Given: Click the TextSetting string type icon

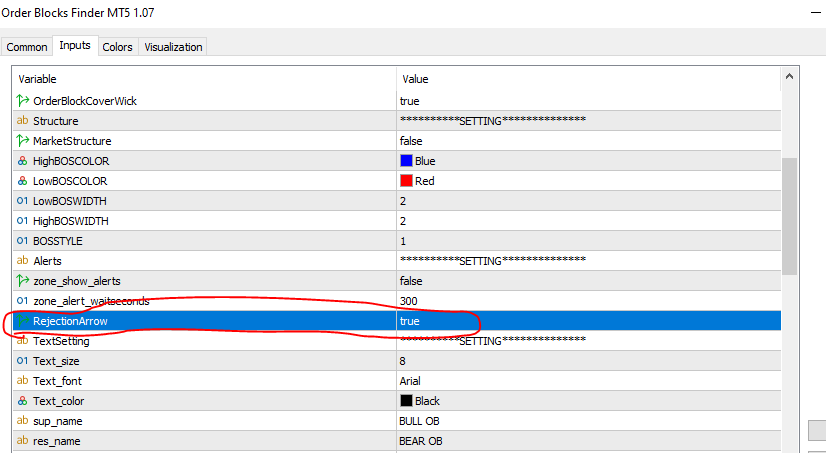Looking at the screenshot, I should click(23, 341).
